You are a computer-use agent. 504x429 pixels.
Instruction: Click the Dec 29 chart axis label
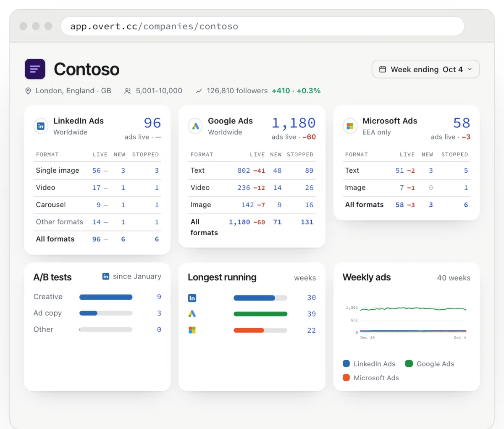pyautogui.click(x=367, y=338)
